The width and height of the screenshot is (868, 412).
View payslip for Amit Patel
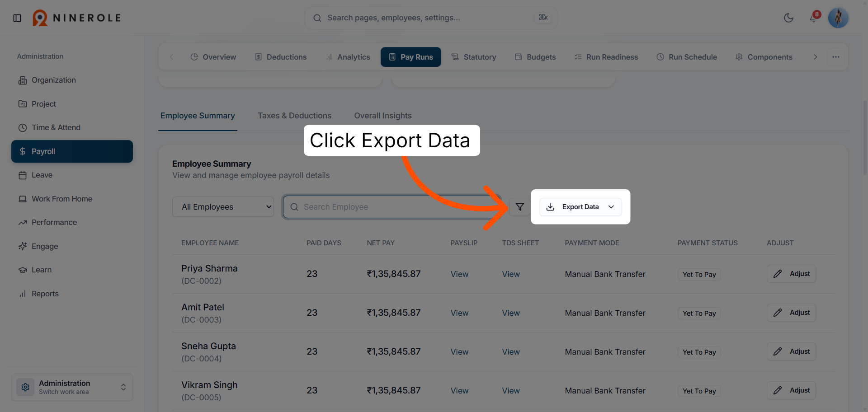459,313
